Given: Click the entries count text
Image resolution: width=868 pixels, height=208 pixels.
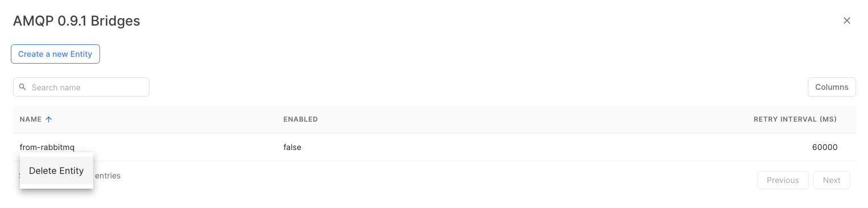Looking at the screenshot, I should (x=107, y=176).
